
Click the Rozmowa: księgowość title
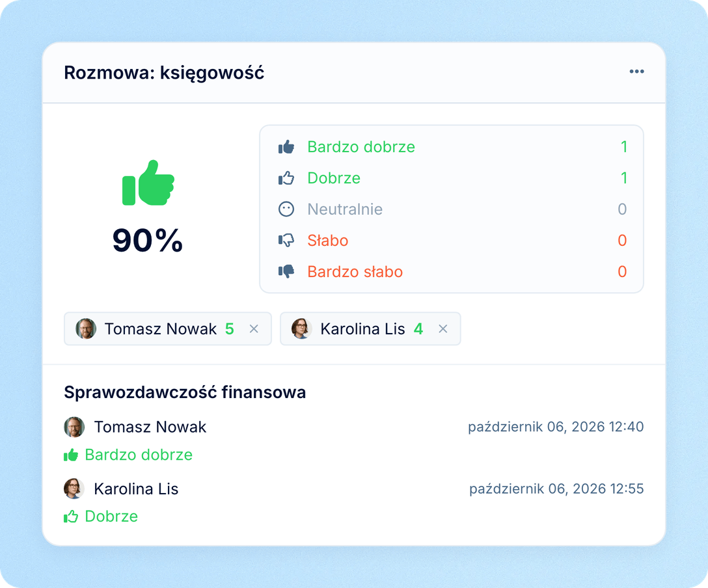[164, 73]
